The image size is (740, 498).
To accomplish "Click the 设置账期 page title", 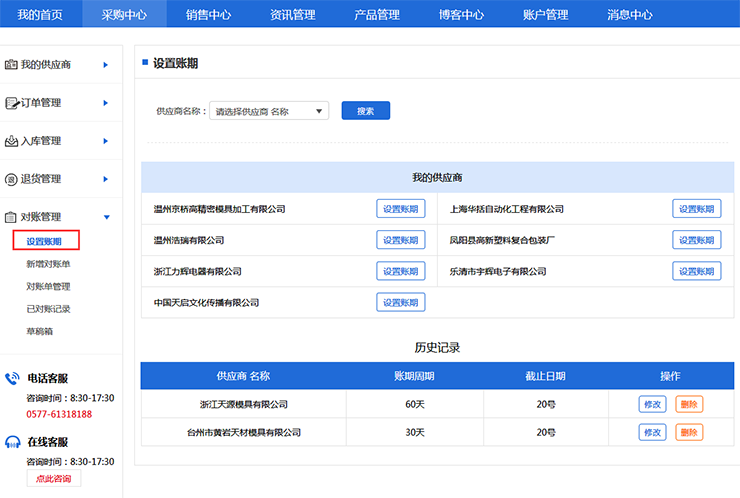I will click(x=176, y=63).
